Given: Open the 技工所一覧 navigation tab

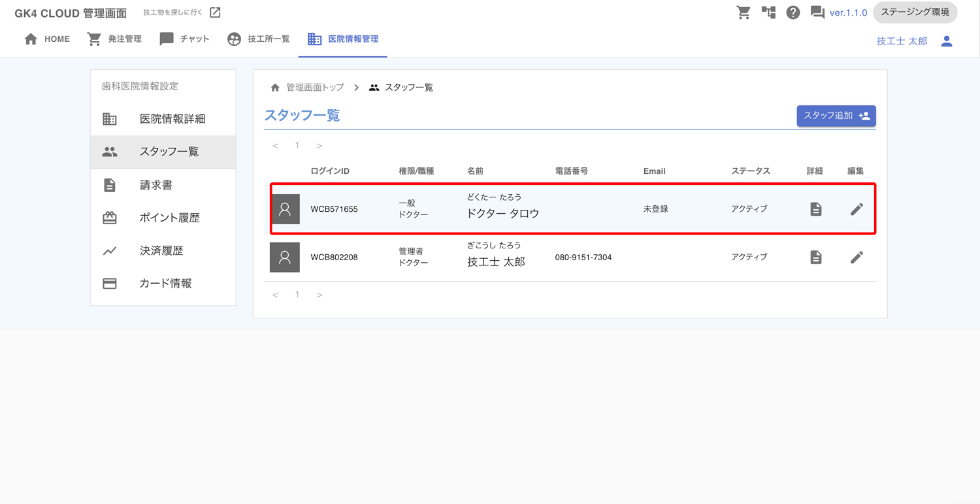Looking at the screenshot, I should 259,39.
